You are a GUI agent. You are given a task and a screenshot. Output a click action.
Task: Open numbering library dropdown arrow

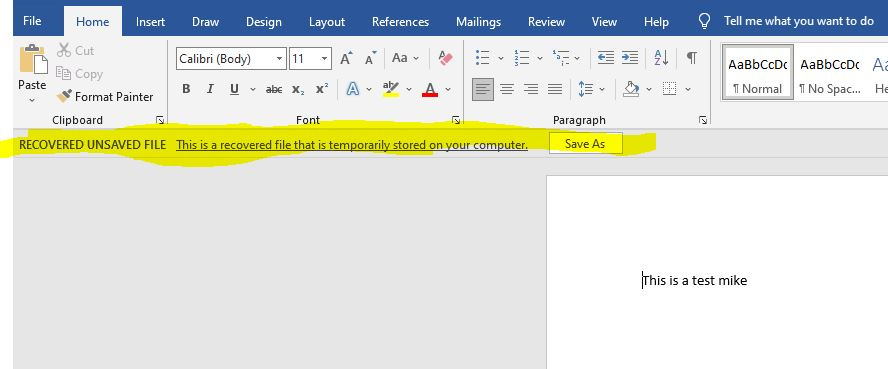540,58
